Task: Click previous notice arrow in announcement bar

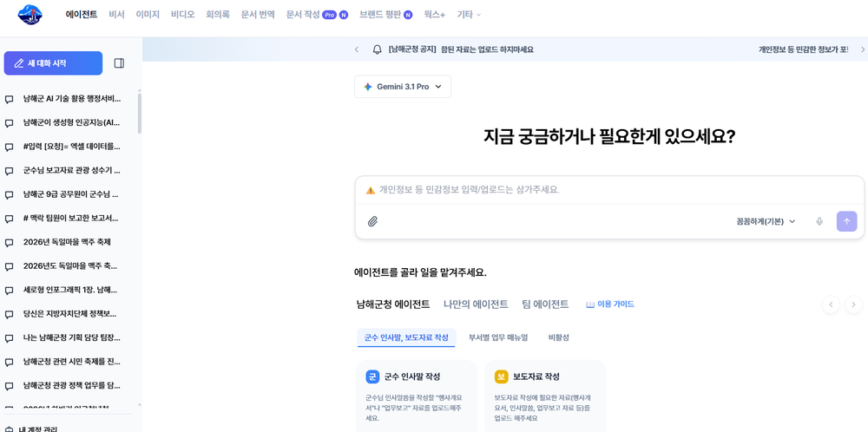Action: [x=357, y=49]
